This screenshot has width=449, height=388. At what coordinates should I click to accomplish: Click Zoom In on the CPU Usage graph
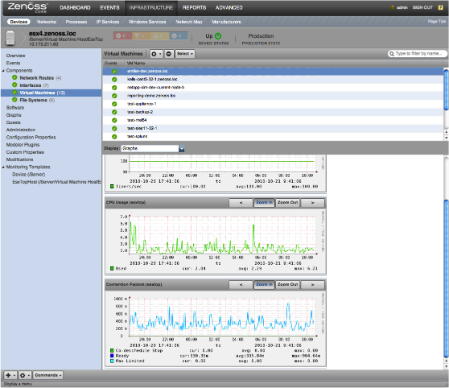(x=264, y=203)
